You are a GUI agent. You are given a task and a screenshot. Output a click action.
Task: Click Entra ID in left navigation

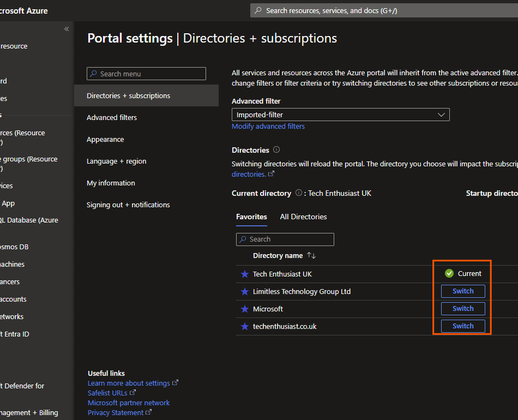[x=15, y=334]
